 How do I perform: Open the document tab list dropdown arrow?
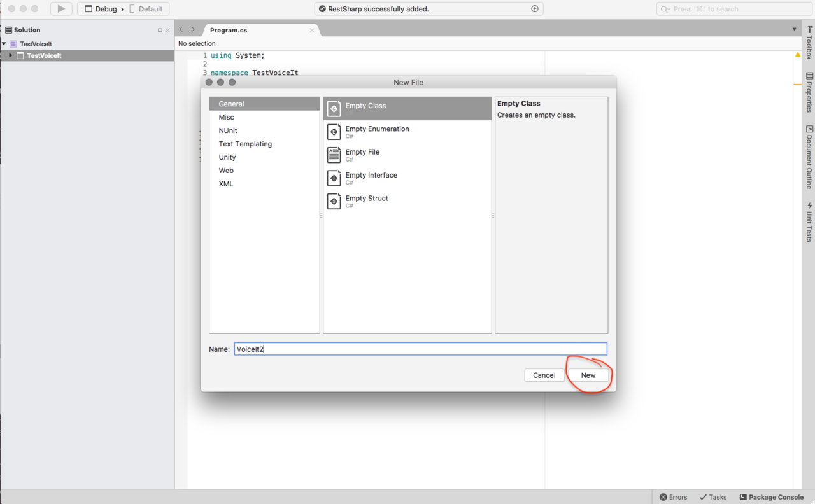(x=794, y=29)
